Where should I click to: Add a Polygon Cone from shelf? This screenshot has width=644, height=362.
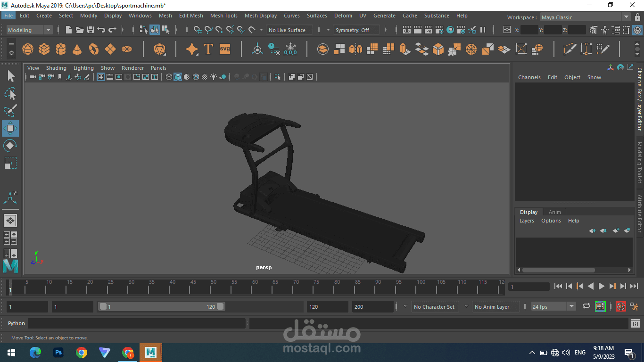click(x=77, y=49)
